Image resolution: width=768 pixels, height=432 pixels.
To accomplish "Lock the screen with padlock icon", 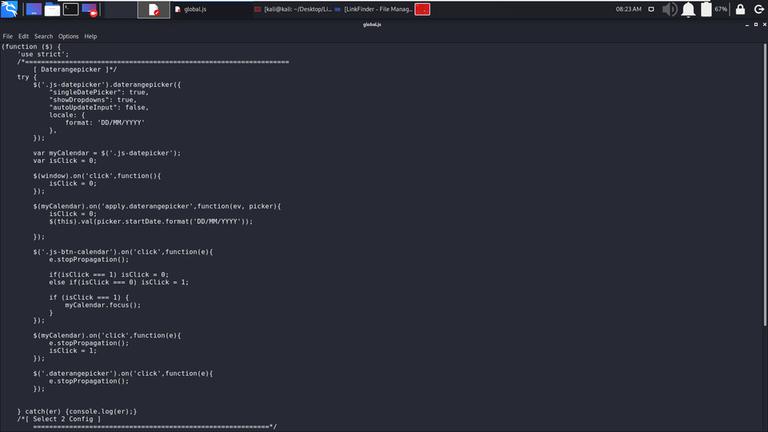I will click(x=740, y=9).
